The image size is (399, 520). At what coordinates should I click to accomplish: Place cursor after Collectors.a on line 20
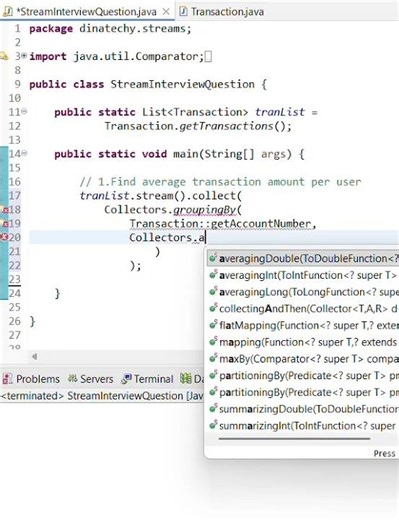click(206, 238)
